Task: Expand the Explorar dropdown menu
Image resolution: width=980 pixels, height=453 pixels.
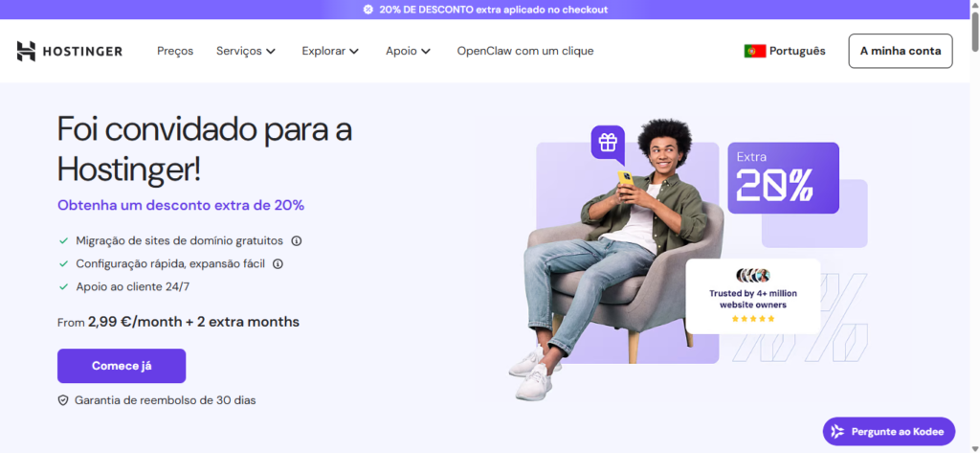Action: (x=330, y=52)
